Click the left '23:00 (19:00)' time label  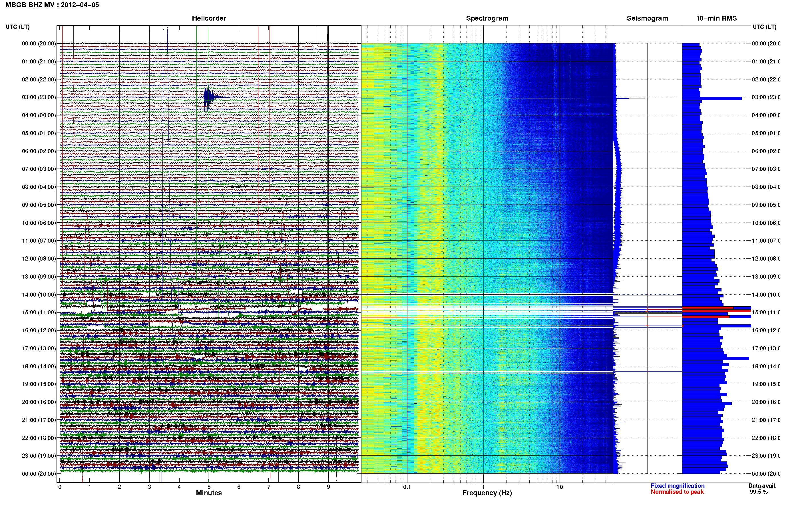point(39,456)
